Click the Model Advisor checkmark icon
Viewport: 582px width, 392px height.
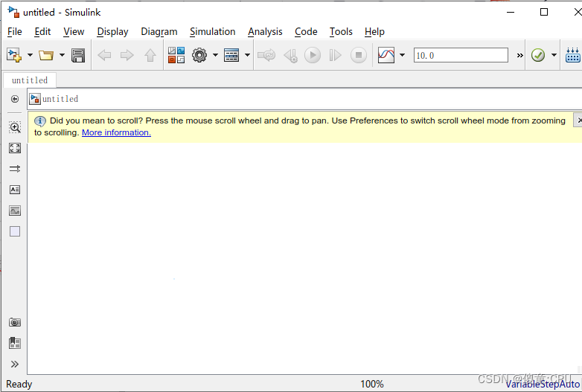(x=538, y=55)
